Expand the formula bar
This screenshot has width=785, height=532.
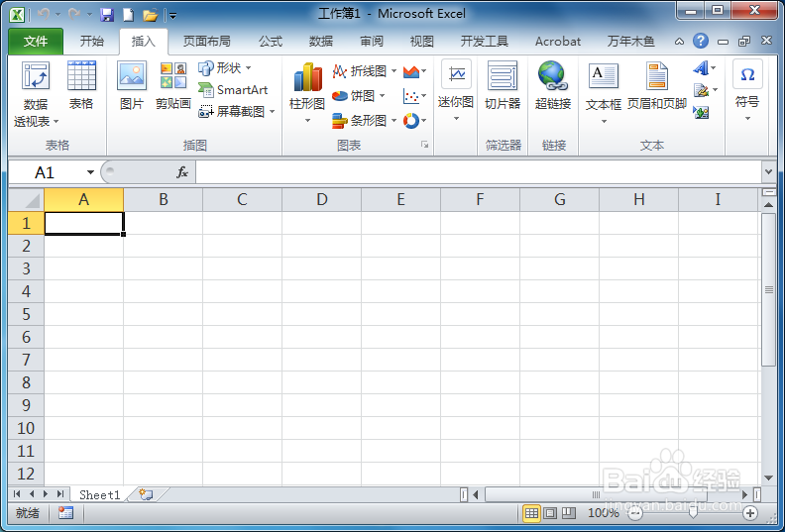point(769,172)
